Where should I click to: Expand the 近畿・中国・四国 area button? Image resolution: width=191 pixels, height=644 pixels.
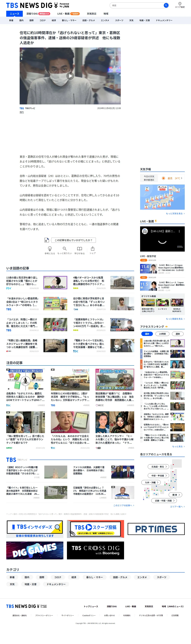coord(164,500)
